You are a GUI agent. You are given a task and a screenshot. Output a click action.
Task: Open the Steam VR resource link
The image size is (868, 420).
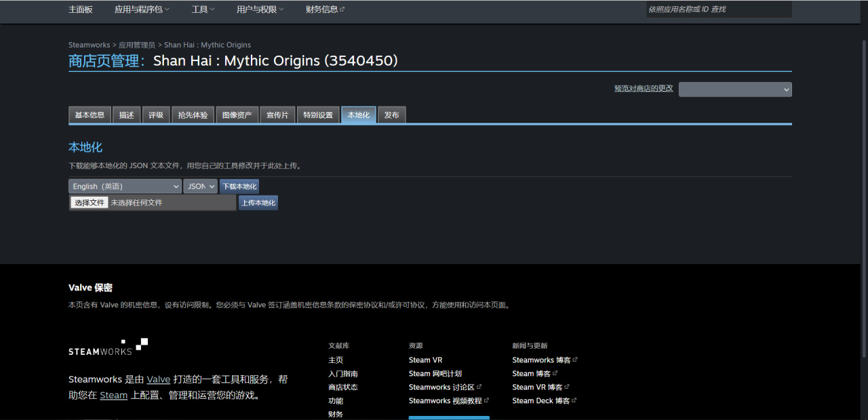425,360
